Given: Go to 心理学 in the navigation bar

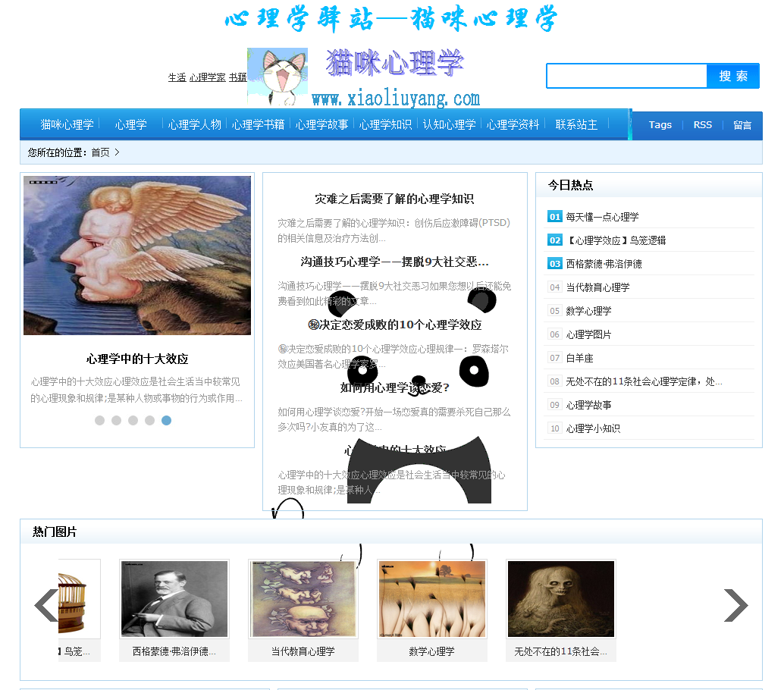Looking at the screenshot, I should coord(131,124).
